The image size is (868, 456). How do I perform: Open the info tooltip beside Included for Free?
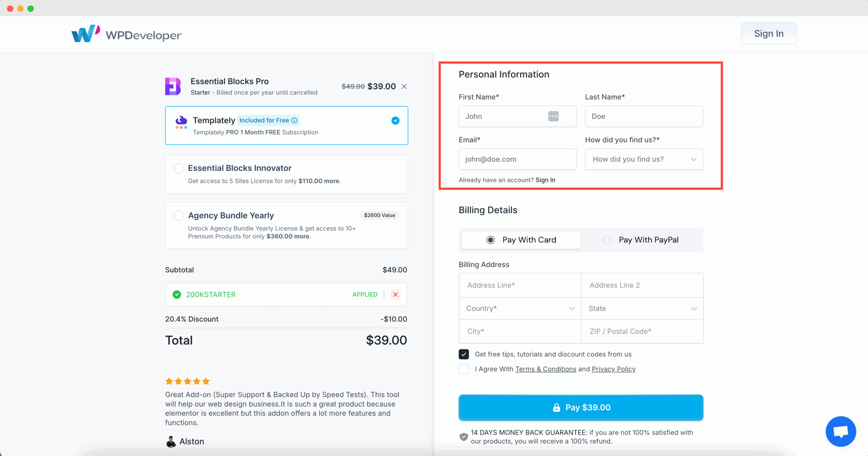pyautogui.click(x=294, y=120)
